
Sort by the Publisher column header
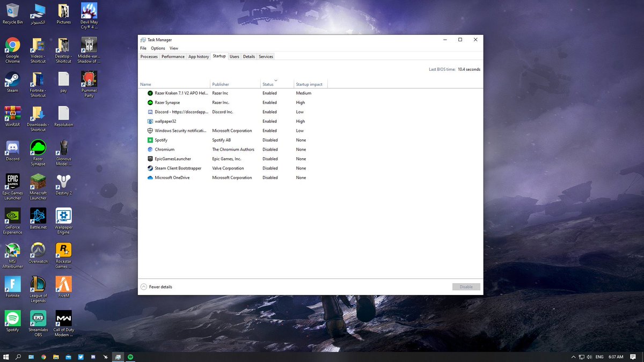coord(235,84)
